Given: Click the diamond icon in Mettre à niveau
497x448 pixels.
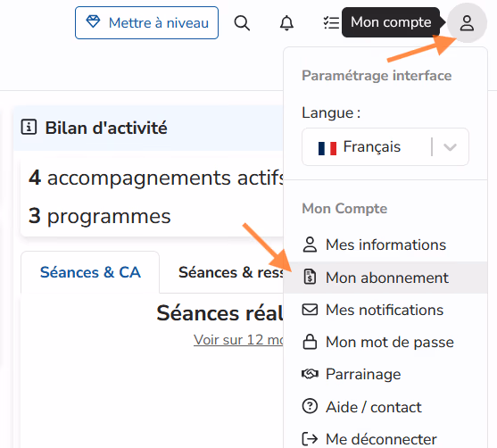Looking at the screenshot, I should 93,22.
